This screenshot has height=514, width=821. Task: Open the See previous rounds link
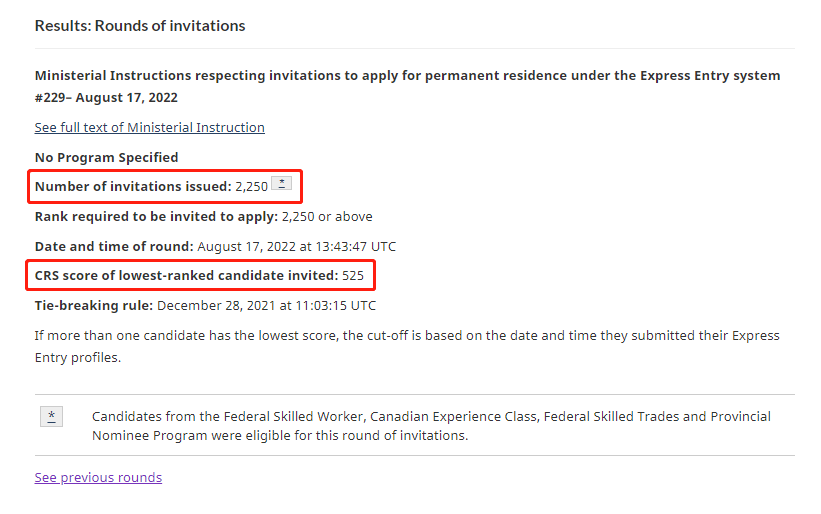pyautogui.click(x=98, y=477)
